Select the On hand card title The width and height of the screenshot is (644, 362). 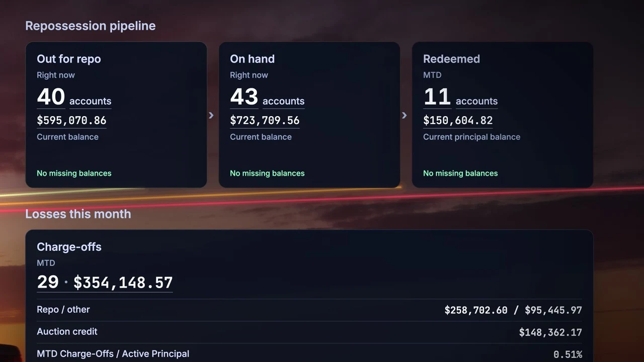252,59
